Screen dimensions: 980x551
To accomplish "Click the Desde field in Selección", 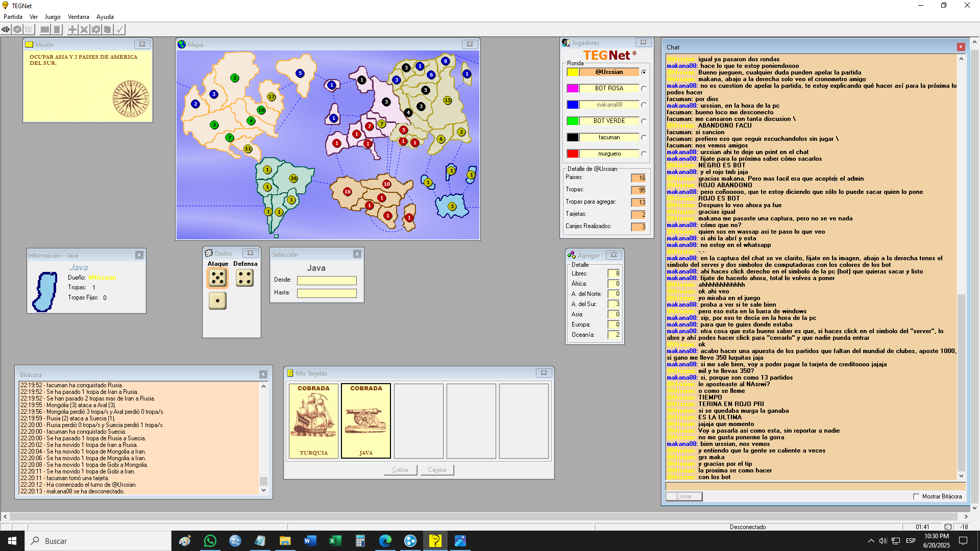I will (327, 281).
